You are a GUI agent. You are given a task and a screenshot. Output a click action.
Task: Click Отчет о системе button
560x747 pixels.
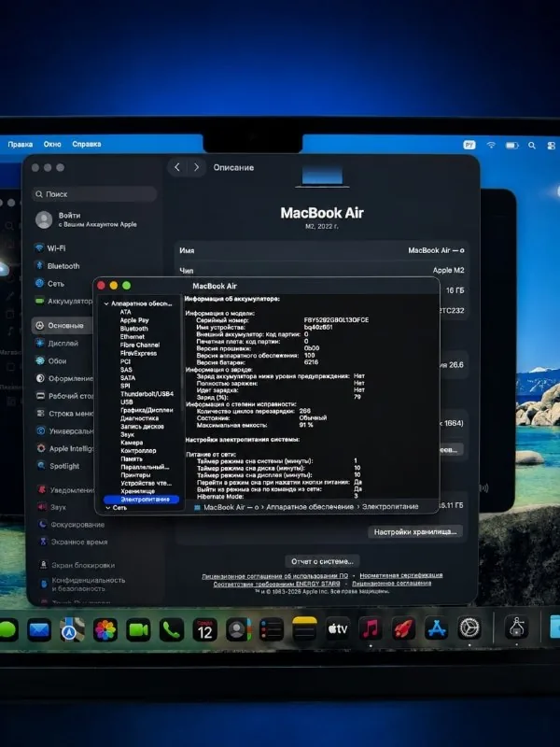click(x=322, y=561)
